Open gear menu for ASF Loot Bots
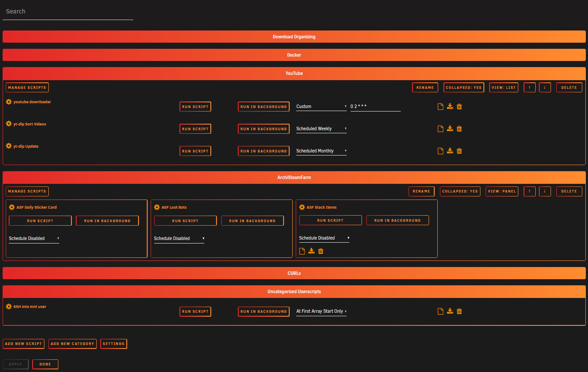 tap(157, 207)
